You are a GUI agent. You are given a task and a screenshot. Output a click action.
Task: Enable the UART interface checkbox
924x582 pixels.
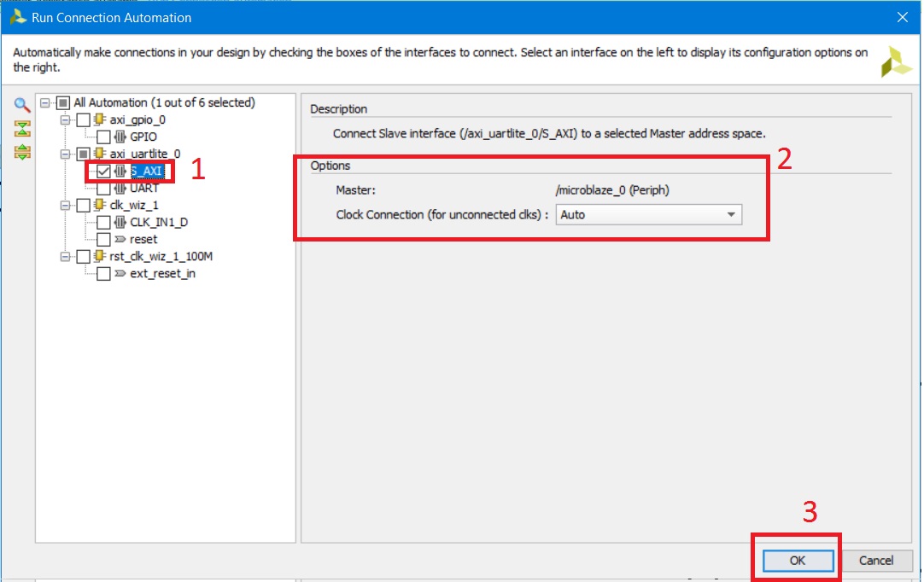pos(103,188)
